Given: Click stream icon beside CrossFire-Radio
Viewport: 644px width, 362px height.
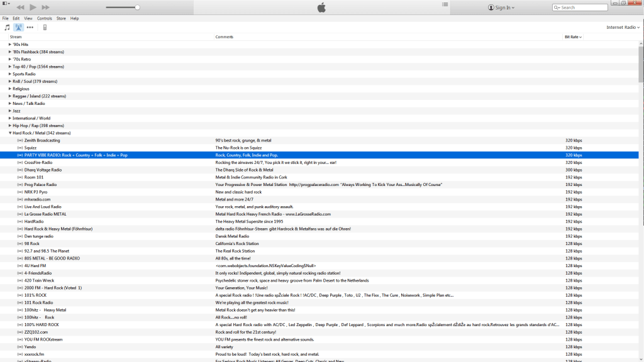Looking at the screenshot, I should (19, 163).
